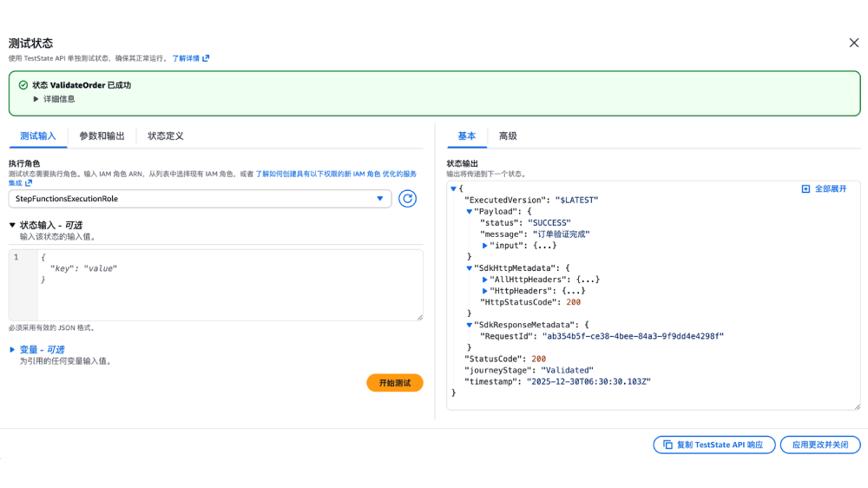This screenshot has width=868, height=488.
Task: Open the 了解详情 external link
Action: pos(190,58)
